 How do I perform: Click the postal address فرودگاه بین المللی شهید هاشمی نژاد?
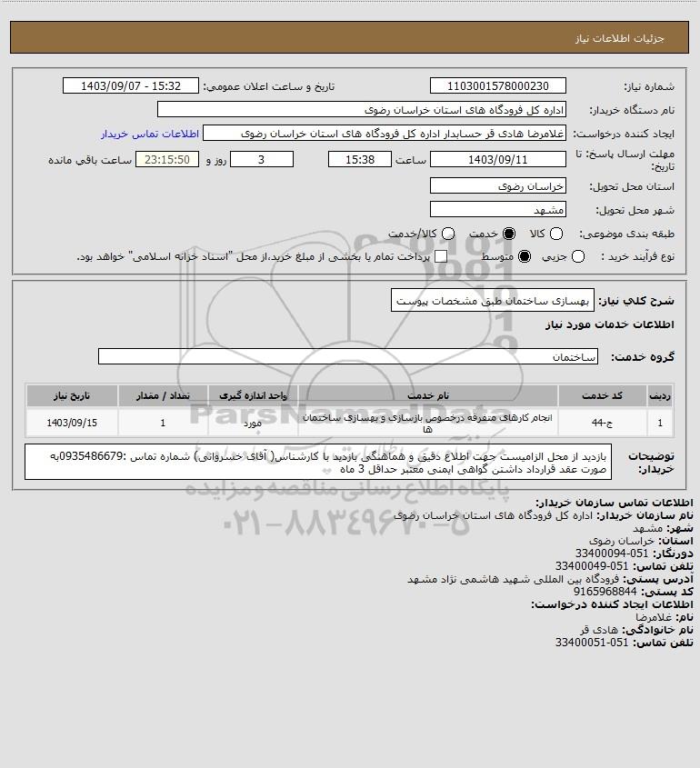point(514,579)
